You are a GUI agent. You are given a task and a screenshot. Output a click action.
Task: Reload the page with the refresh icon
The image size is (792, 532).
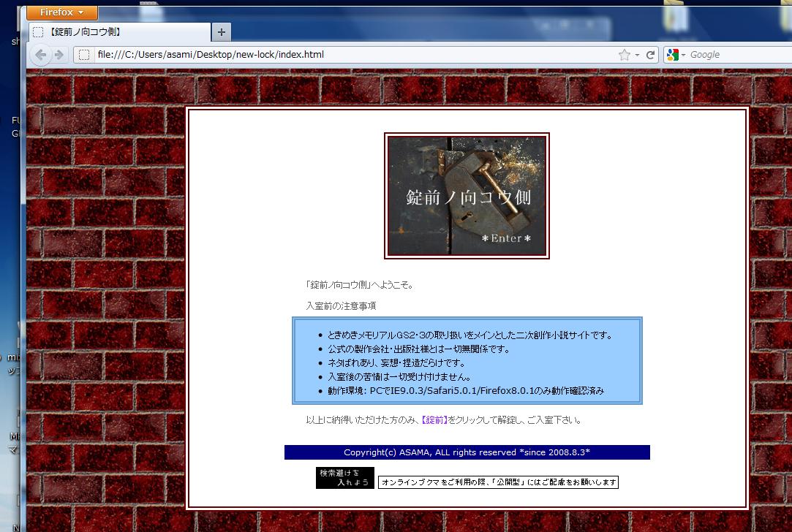651,55
